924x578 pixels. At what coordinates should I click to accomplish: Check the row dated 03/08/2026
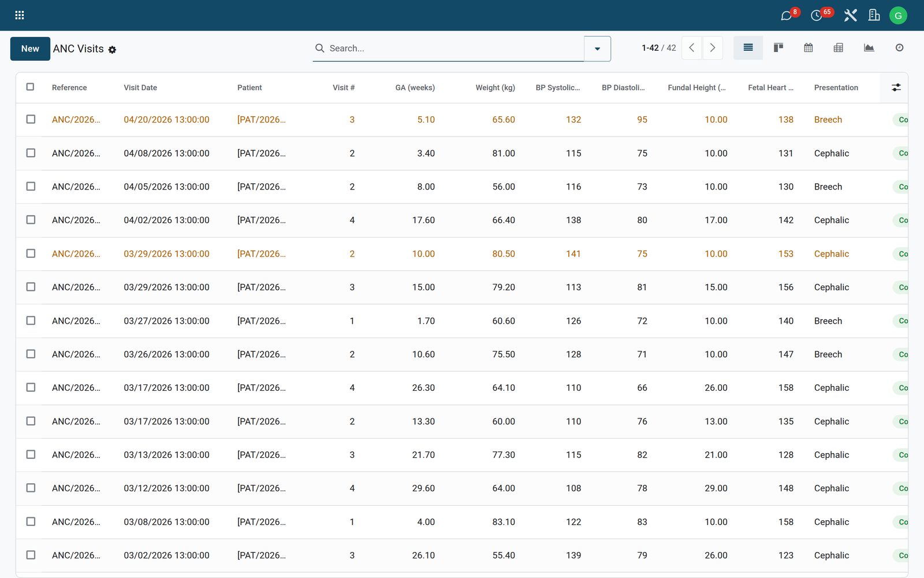[31, 521]
